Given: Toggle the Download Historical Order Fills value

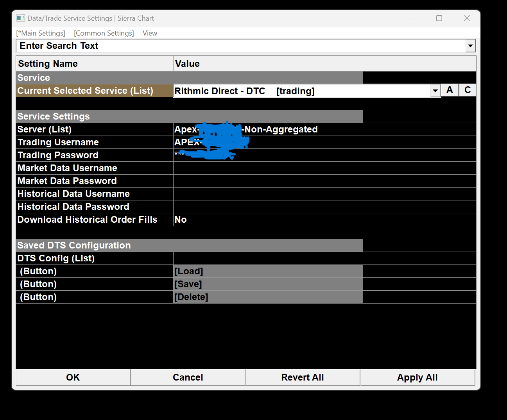Looking at the screenshot, I should pos(268,220).
